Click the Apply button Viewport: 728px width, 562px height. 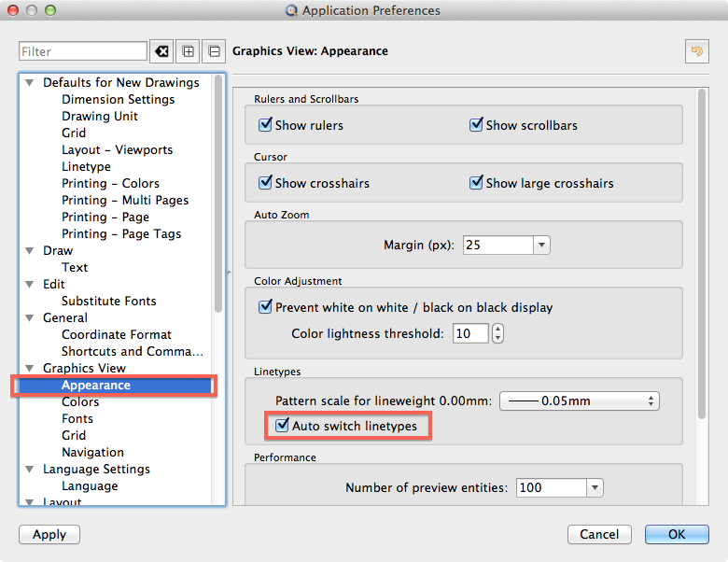pos(49,535)
